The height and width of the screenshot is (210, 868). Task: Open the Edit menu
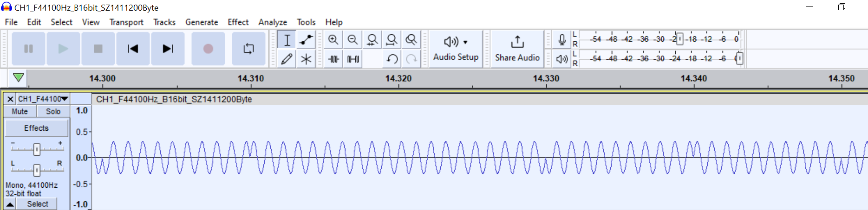point(34,22)
